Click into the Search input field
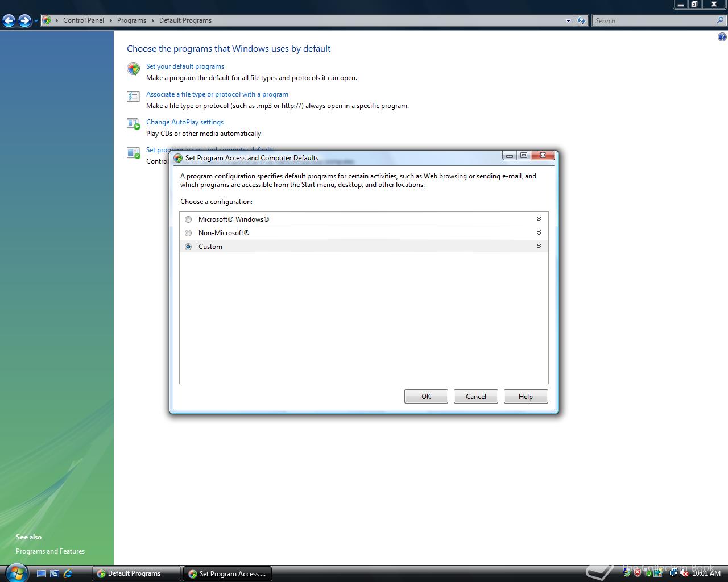 [x=654, y=20]
